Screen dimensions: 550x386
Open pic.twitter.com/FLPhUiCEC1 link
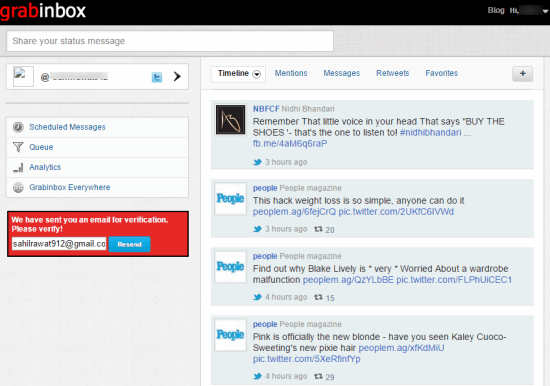[454, 280]
